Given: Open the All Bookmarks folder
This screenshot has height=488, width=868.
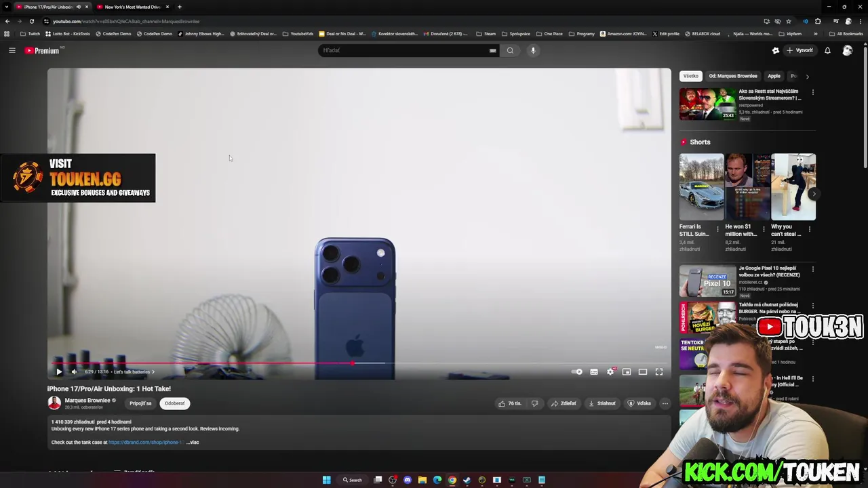Looking at the screenshot, I should coord(846,34).
